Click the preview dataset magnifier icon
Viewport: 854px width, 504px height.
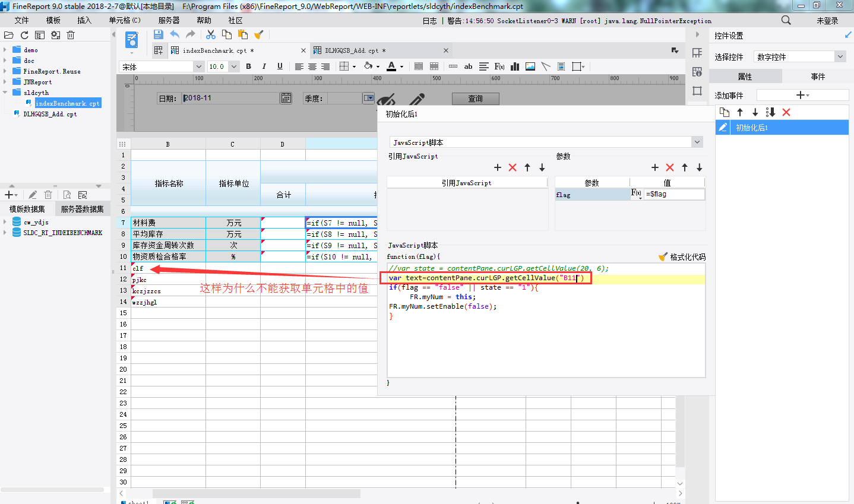click(x=67, y=195)
